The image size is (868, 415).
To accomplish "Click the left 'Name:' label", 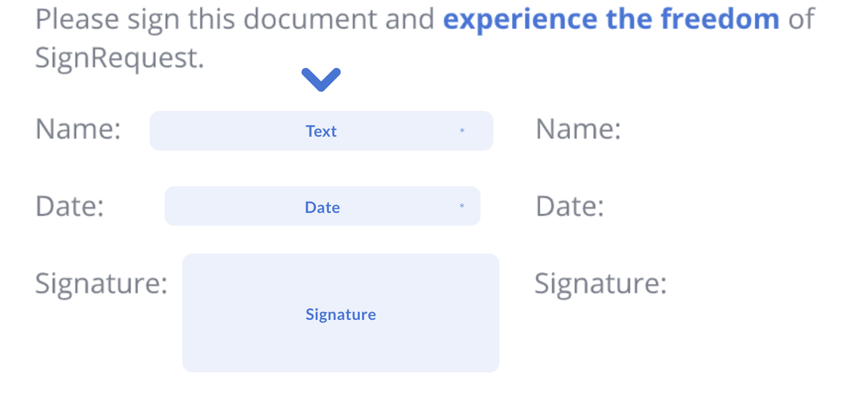I will (78, 129).
